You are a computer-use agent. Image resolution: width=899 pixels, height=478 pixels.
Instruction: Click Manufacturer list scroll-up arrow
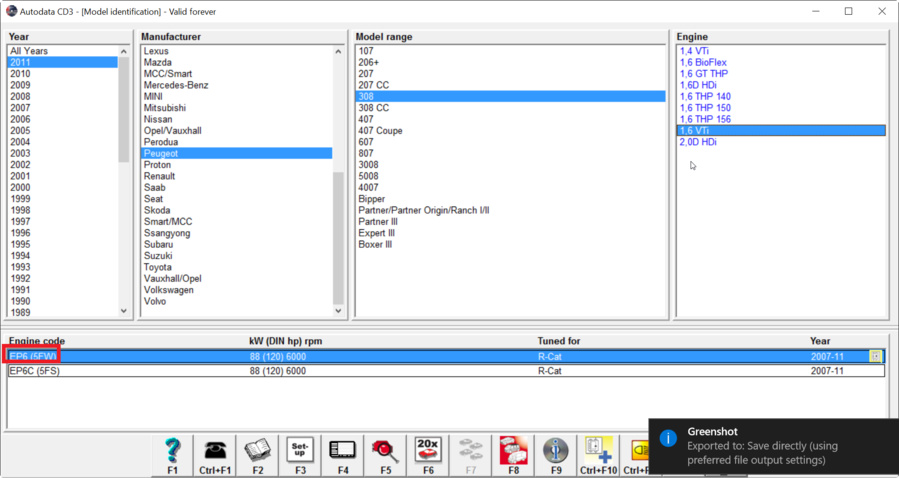[338, 52]
